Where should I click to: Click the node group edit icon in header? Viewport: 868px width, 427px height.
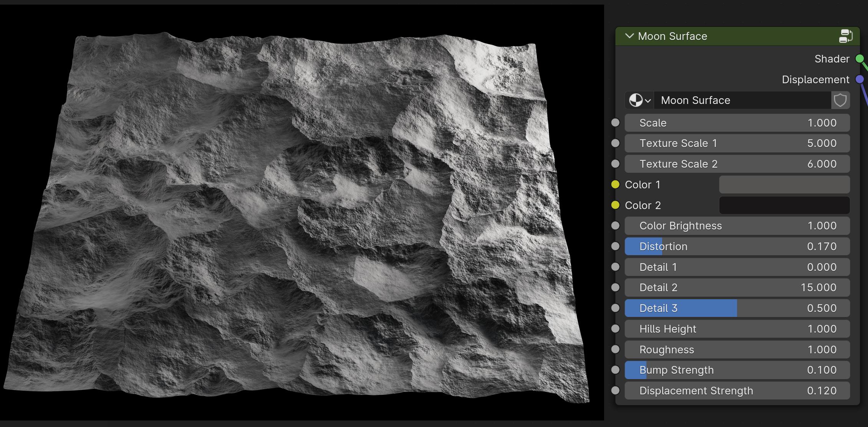[x=846, y=36]
